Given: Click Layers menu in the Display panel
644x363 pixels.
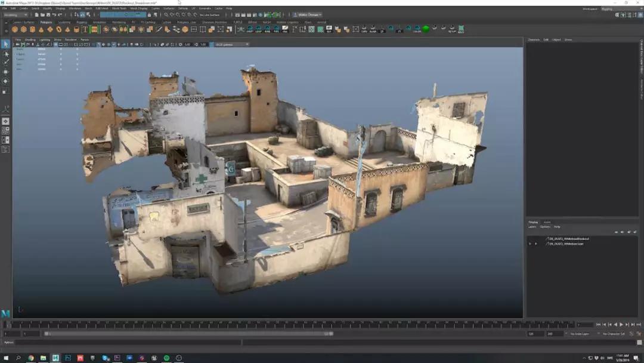Looking at the screenshot, I should [532, 227].
